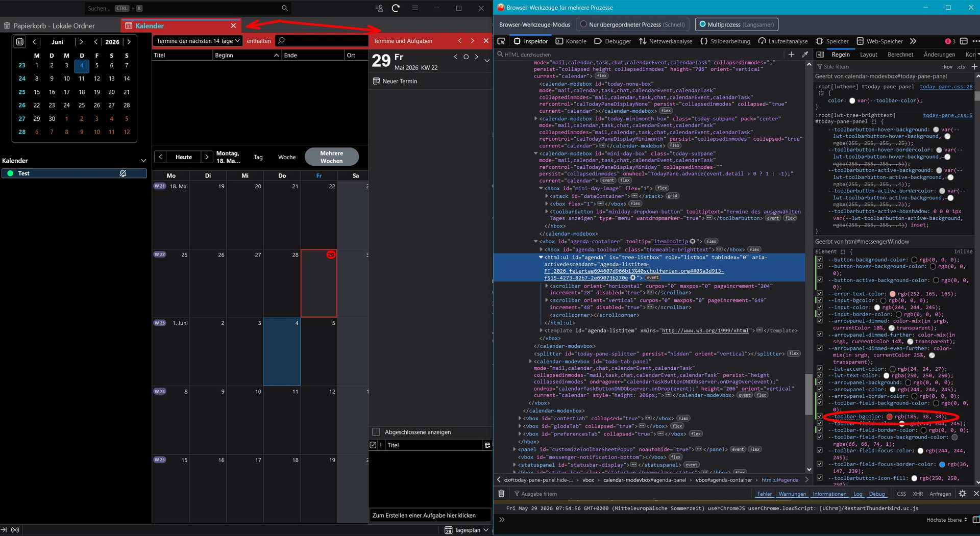
Task: Click the --error-text-color pink swatch
Action: 893,294
